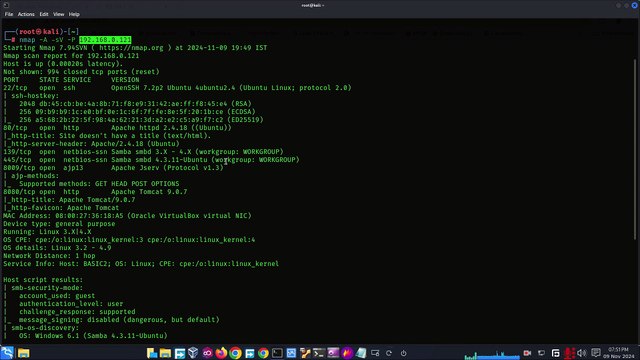Image resolution: width=640 pixels, height=360 pixels.
Task: Click the power off taskbar icon
Action: click(x=403, y=353)
